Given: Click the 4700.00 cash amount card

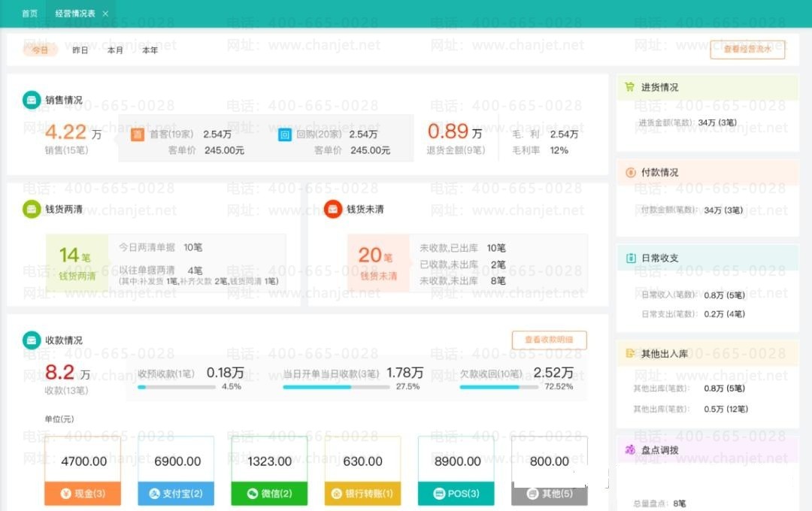Looking at the screenshot, I should coord(83,459).
